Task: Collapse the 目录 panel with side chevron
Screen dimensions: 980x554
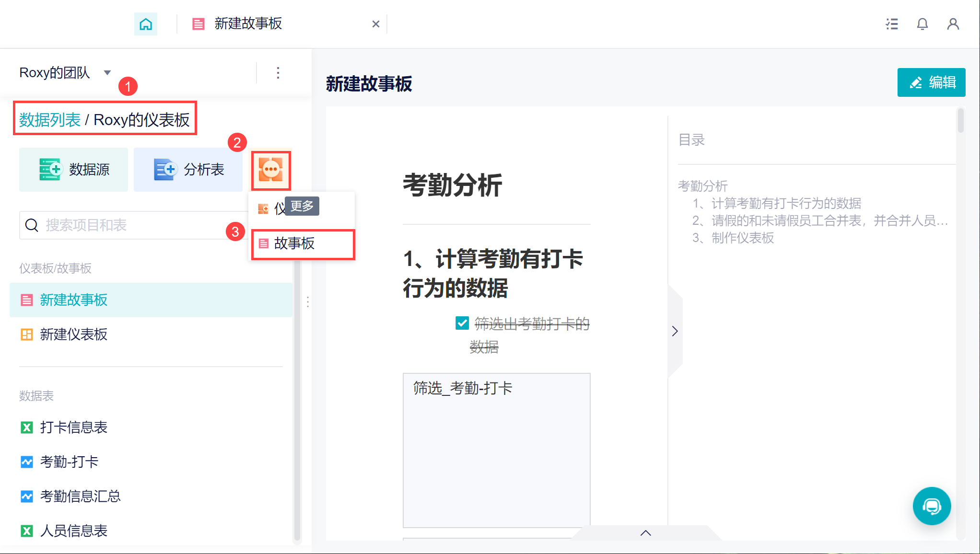Action: tap(675, 331)
